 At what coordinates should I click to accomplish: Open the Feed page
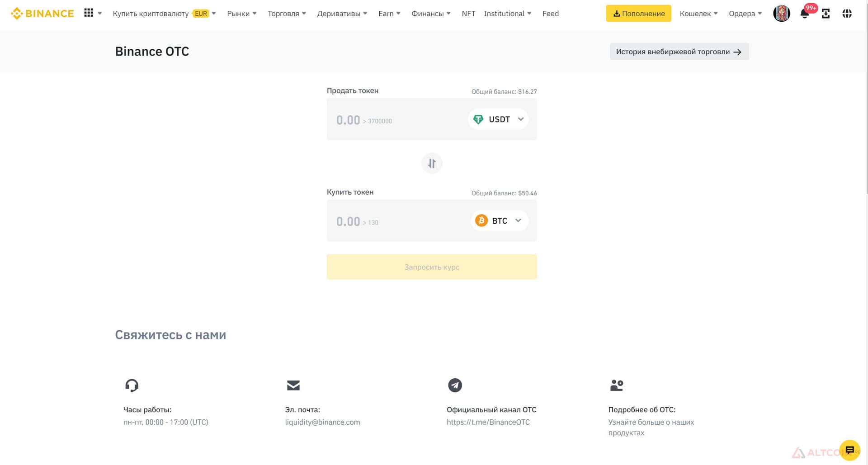coord(551,14)
